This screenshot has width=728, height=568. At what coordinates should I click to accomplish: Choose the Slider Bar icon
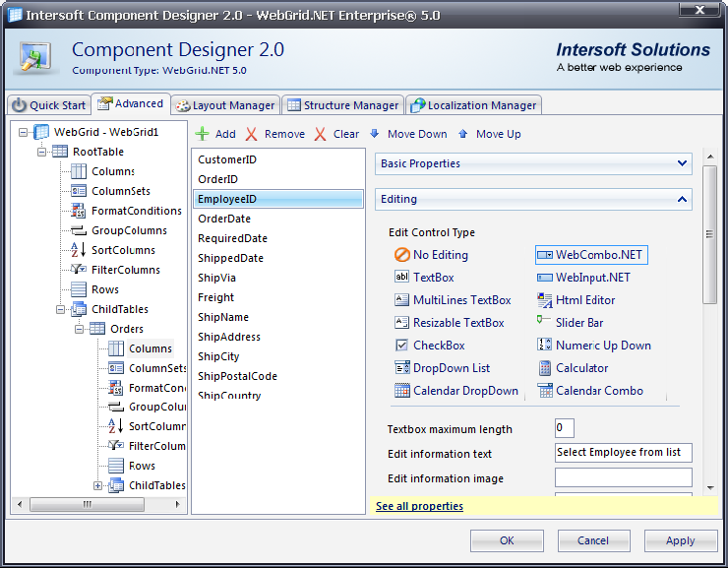544,320
